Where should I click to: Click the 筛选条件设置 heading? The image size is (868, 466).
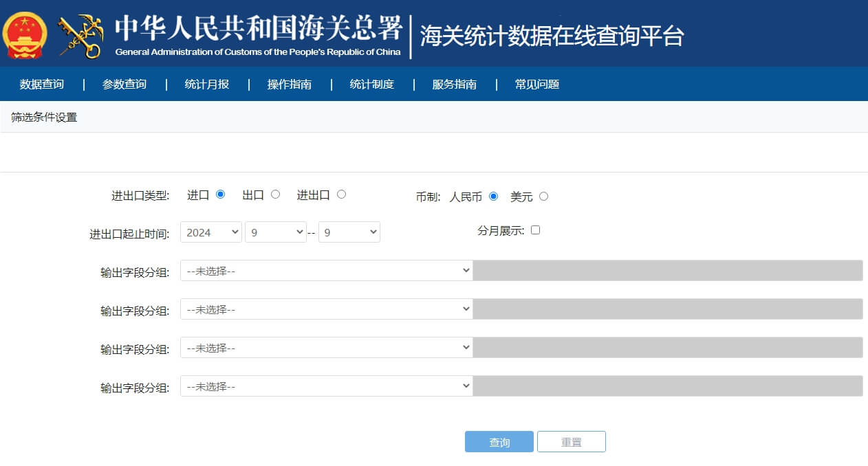pos(44,118)
